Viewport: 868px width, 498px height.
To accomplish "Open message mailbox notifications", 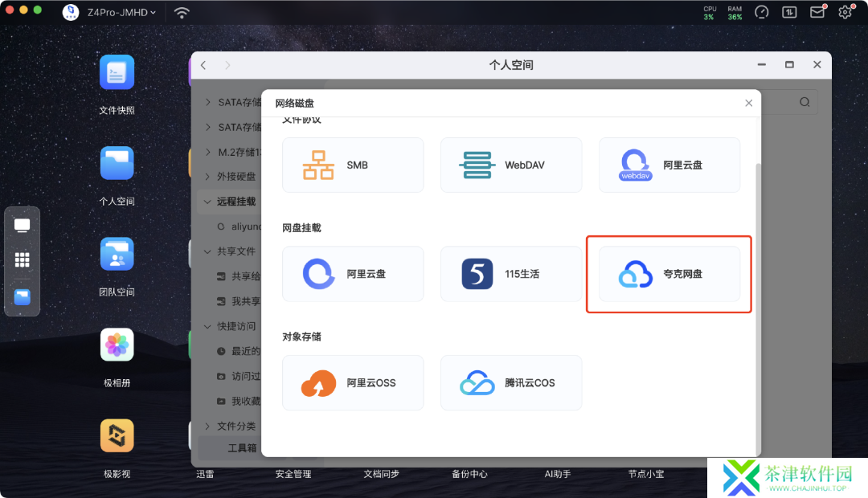I will coord(817,11).
